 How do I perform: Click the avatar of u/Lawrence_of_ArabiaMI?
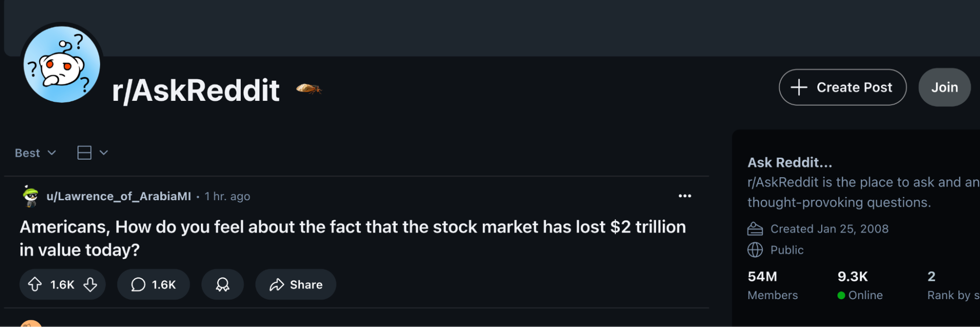[31, 196]
